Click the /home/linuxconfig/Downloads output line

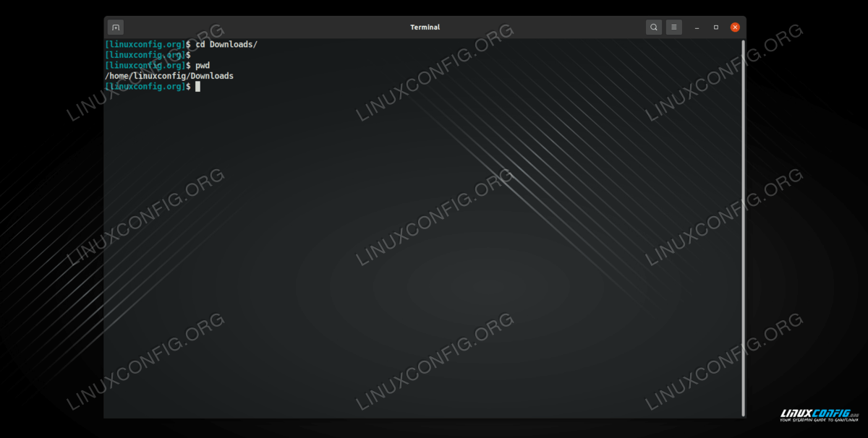169,76
